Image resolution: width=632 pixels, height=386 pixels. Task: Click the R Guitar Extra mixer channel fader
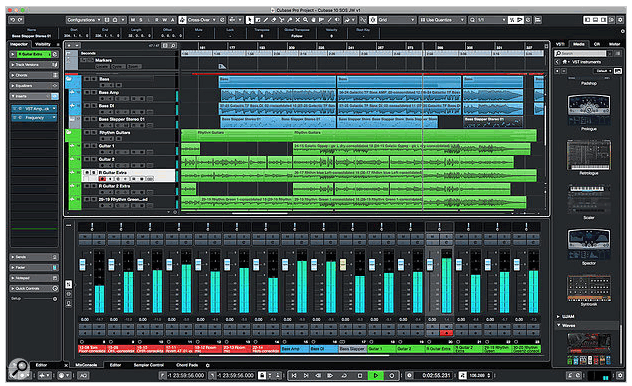[430, 264]
